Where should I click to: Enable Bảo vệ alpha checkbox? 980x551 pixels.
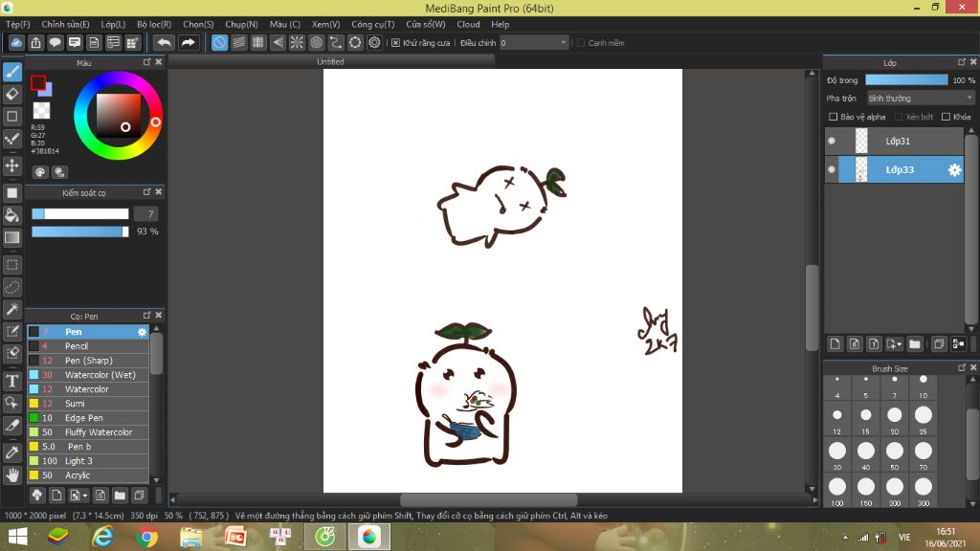point(833,117)
